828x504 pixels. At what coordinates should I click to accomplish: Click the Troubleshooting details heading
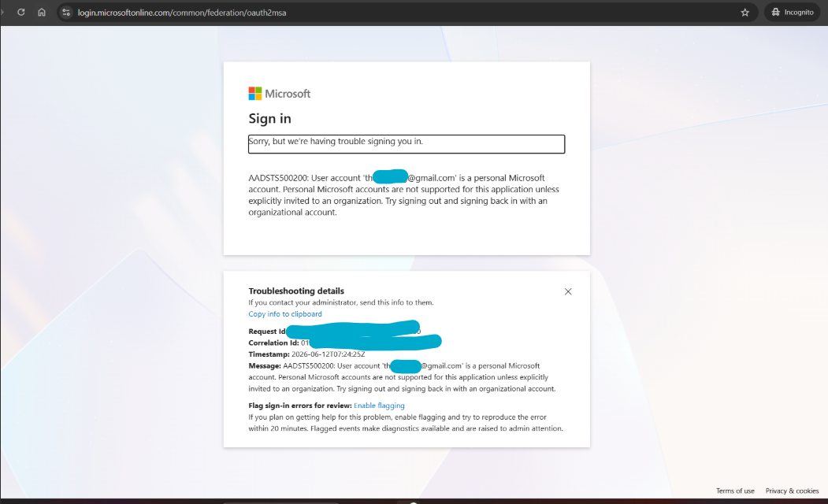pos(296,291)
